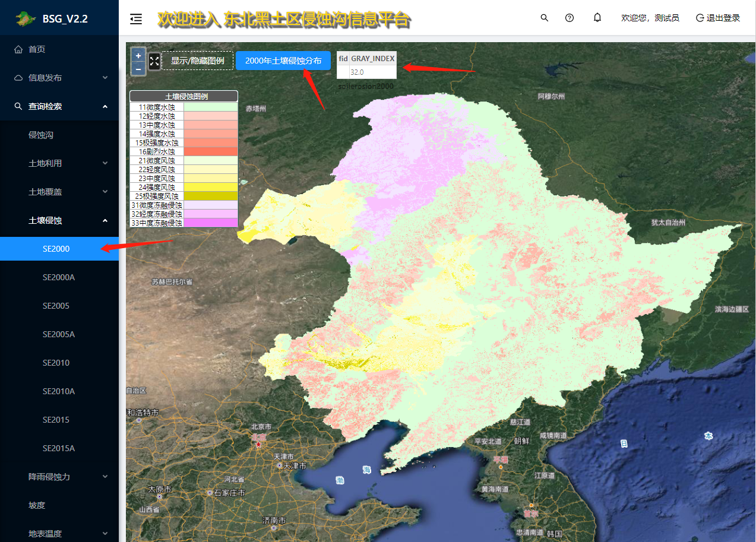Click the 11微度水蚀 color swatch
Image resolution: width=756 pixels, height=542 pixels.
pos(210,107)
